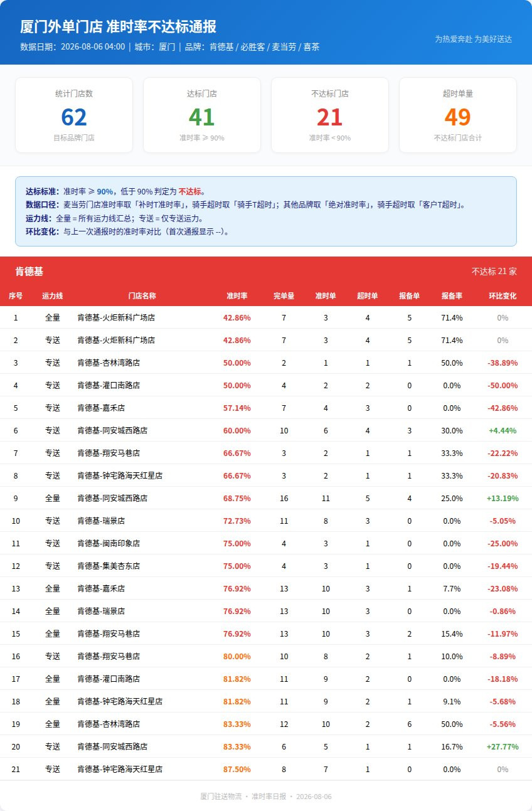Click the 环比变化 explanation line in the note box
The width and height of the screenshot is (532, 811).
[127, 231]
